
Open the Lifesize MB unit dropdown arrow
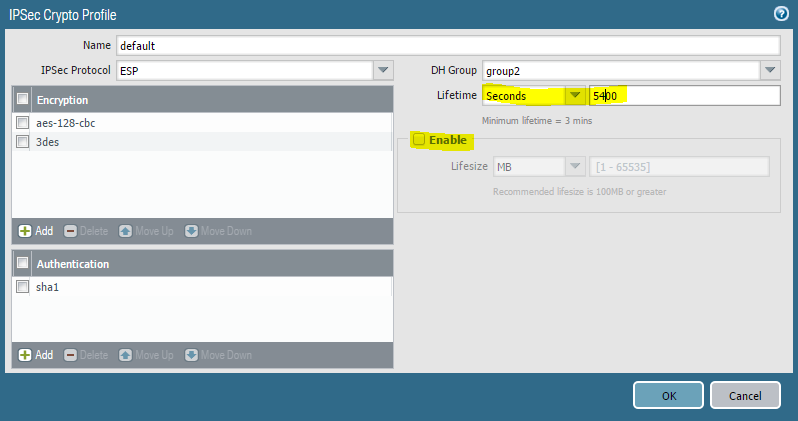pos(575,166)
